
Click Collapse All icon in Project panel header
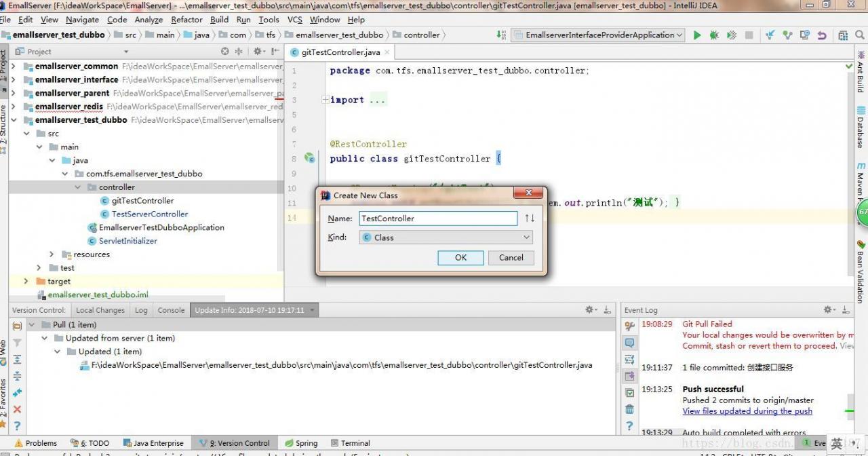pos(239,52)
